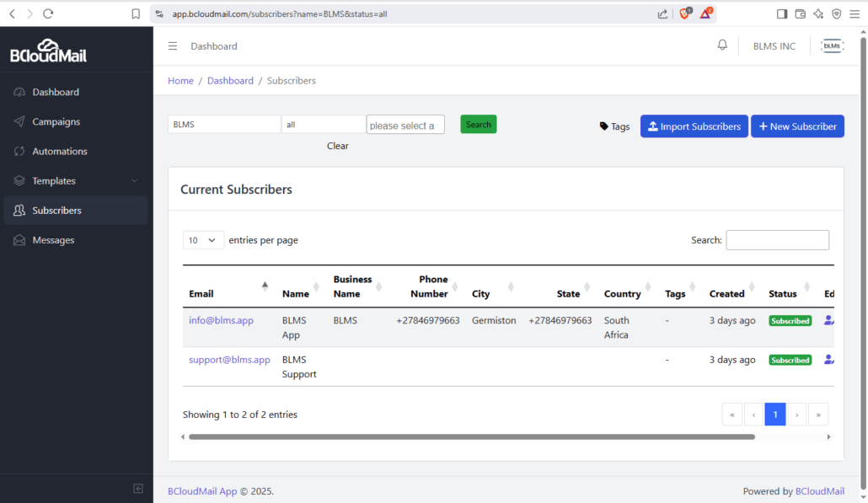This screenshot has width=868, height=503.
Task: Click the BCloudMail App footer link
Action: coord(202,491)
